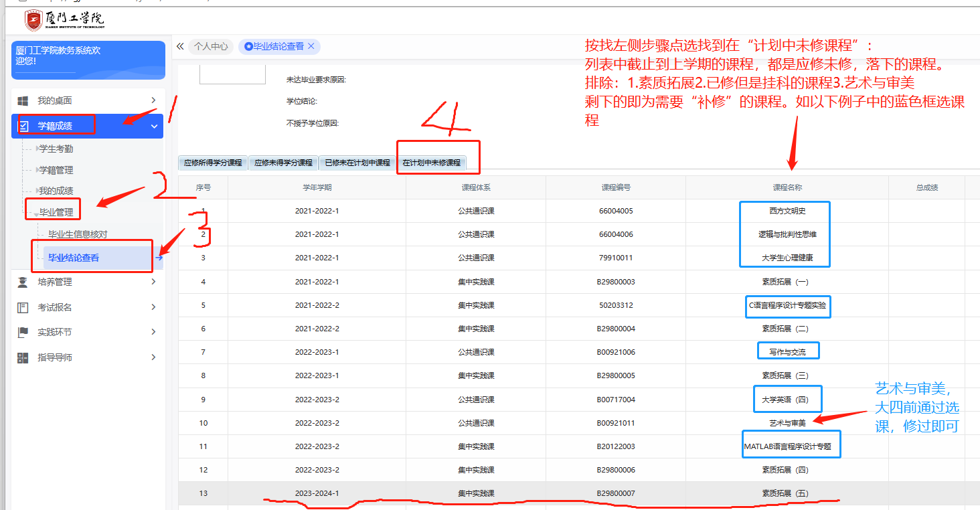Click the 考试报名 book icon
This screenshot has height=510, width=980.
(x=23, y=307)
